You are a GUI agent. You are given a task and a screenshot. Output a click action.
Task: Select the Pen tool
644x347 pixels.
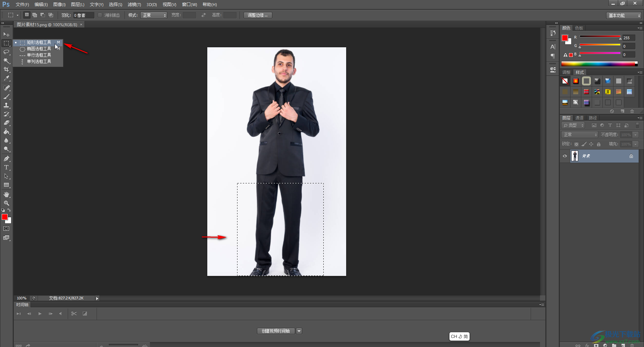(x=6, y=159)
